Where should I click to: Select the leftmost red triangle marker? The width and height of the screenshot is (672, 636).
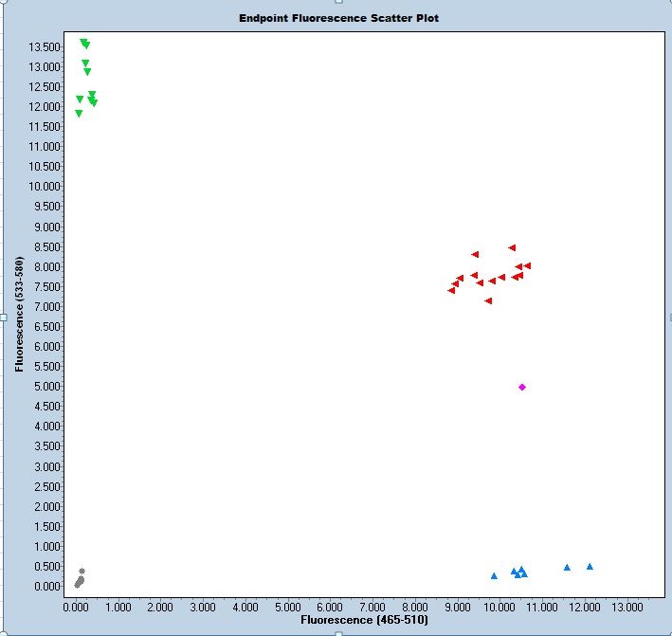click(451, 290)
